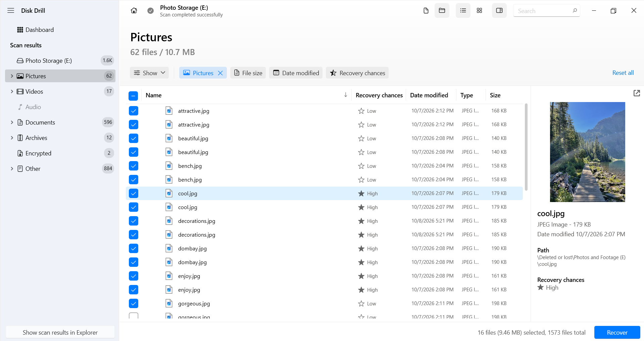Screen dimensions: 644x341
Task: Open preview in external window icon
Action: (x=637, y=93)
